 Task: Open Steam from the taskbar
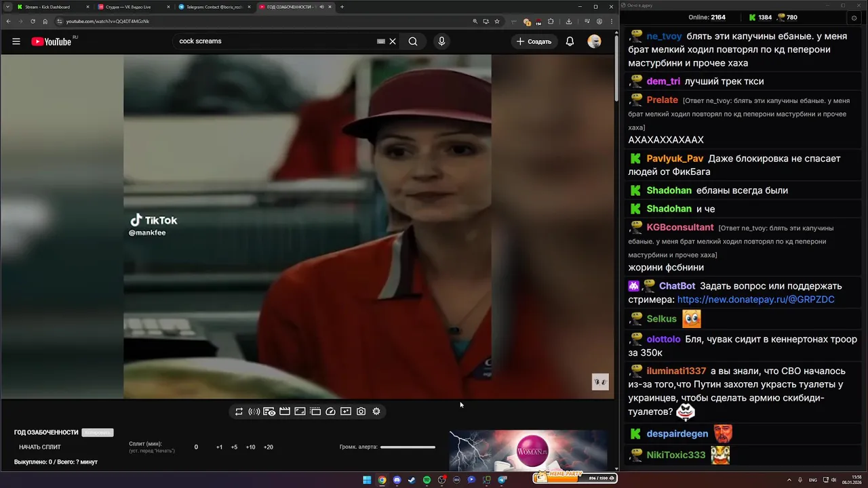(412, 480)
